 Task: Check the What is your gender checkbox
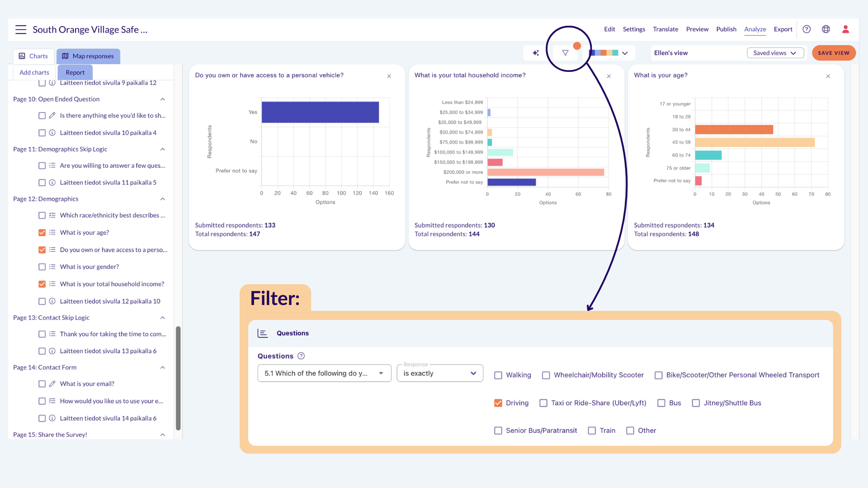[42, 267]
